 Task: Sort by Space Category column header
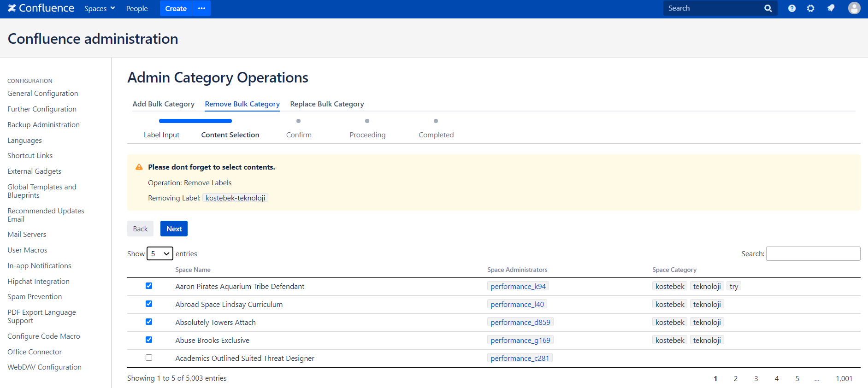click(674, 270)
